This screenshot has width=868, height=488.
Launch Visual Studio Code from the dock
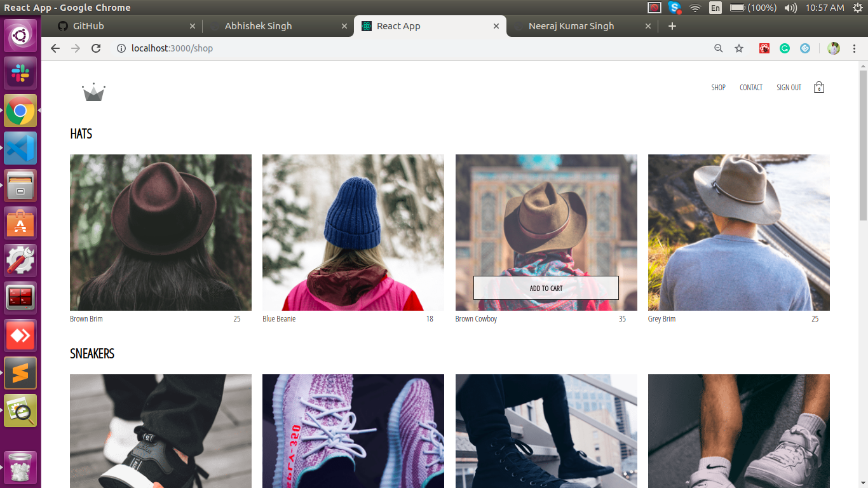coord(21,149)
